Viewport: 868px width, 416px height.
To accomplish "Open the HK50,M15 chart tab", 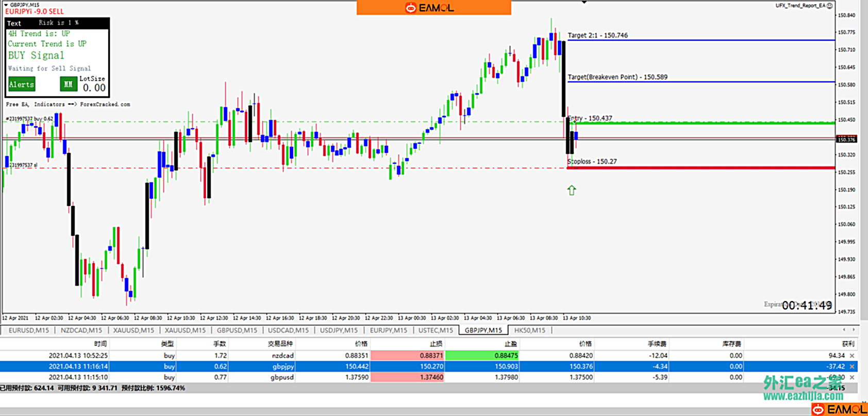I will 529,331.
